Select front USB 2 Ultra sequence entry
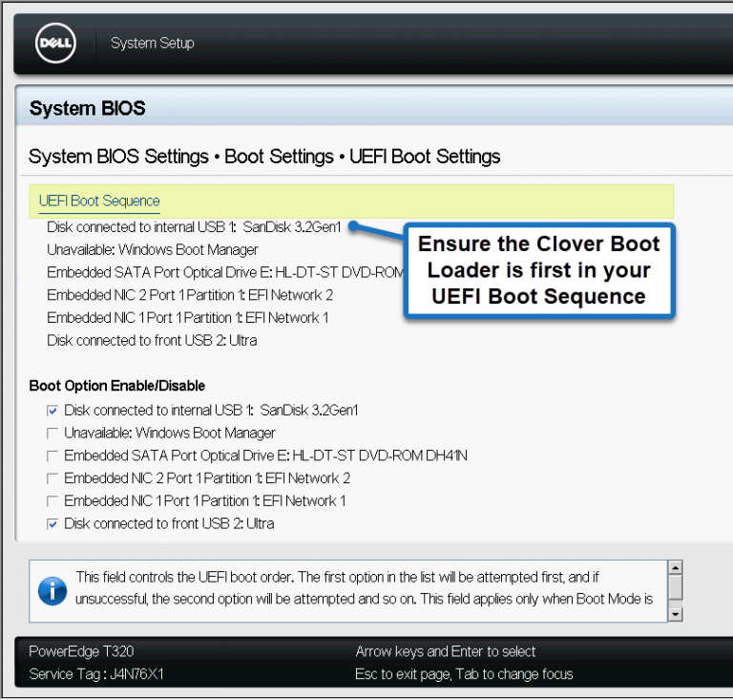Image resolution: width=733 pixels, height=700 pixels. 151,340
